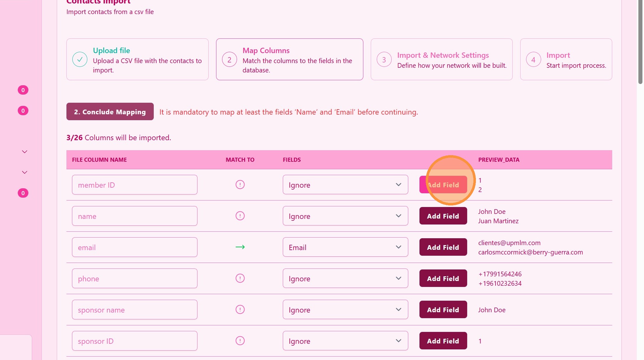Click the warning icon in phone row
Screen dimensions: 644x360
(x=240, y=278)
